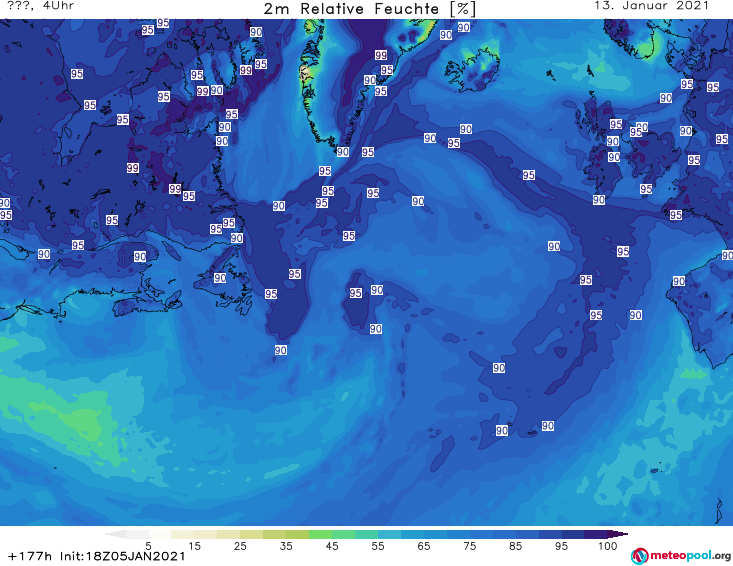Open the meteopool.org link text
Screen dimensions: 733x566
(x=690, y=556)
